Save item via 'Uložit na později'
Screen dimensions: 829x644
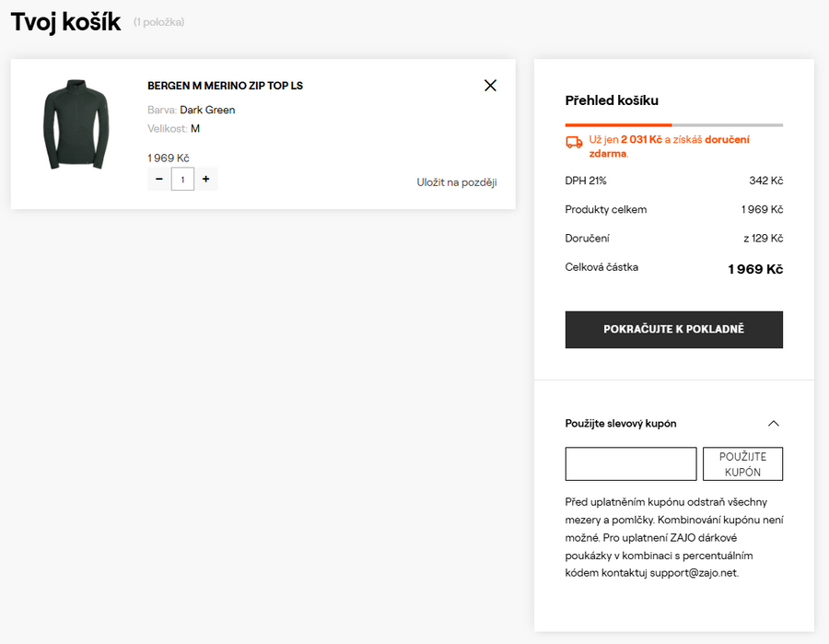click(456, 182)
